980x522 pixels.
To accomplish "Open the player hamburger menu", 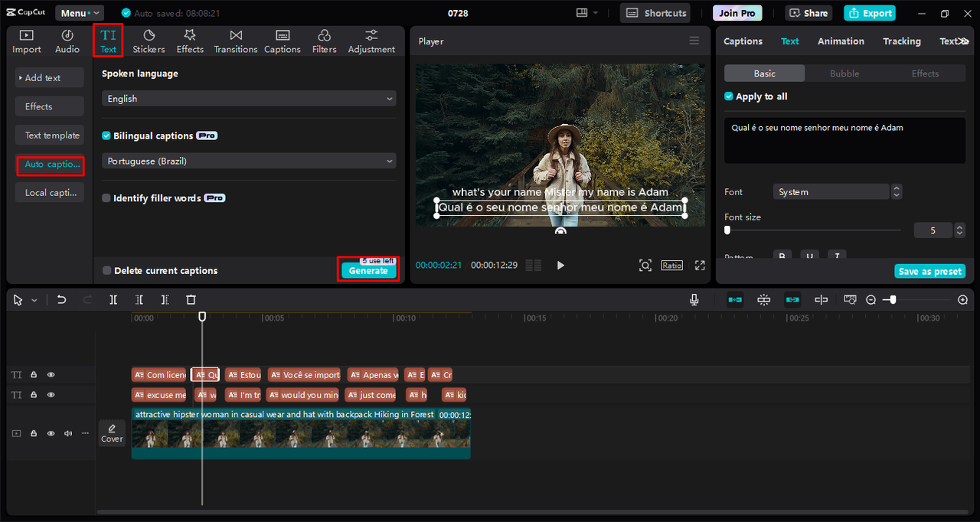I will [694, 41].
